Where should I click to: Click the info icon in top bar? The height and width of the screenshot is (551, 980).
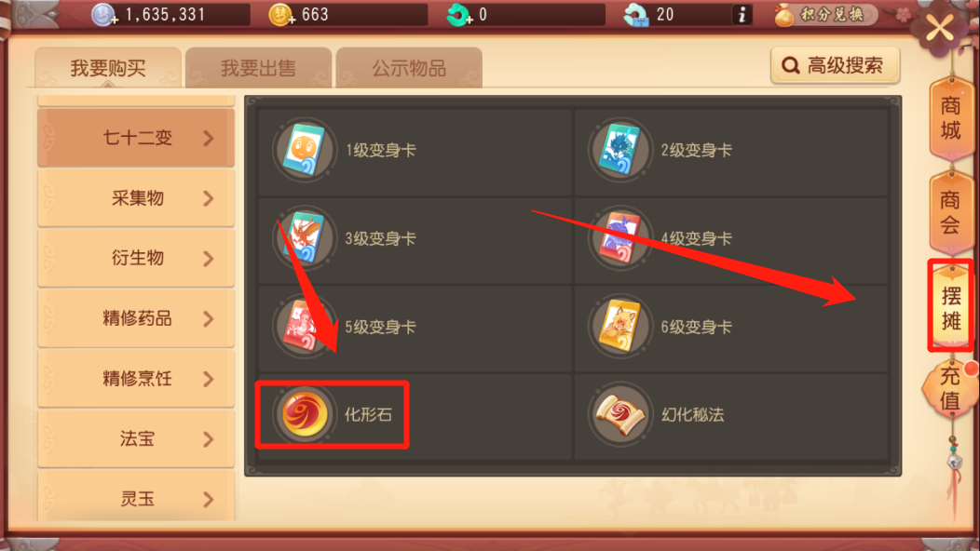742,14
